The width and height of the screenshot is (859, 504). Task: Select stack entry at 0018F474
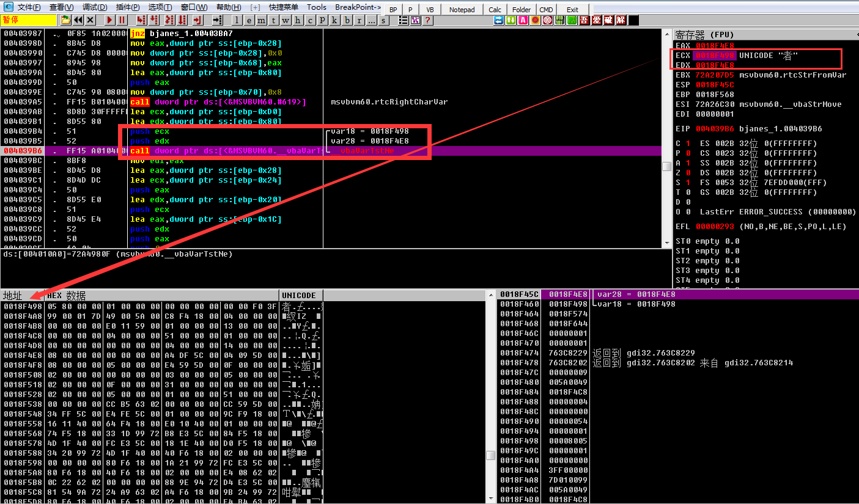click(679, 352)
